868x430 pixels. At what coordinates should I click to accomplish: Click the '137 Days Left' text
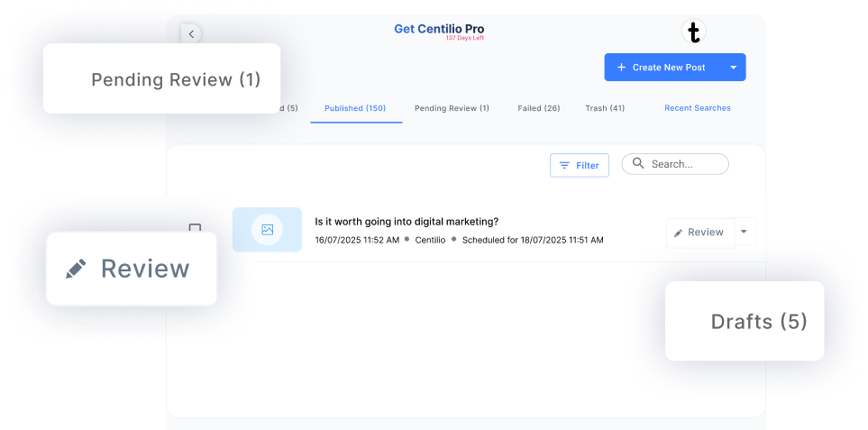pyautogui.click(x=464, y=38)
